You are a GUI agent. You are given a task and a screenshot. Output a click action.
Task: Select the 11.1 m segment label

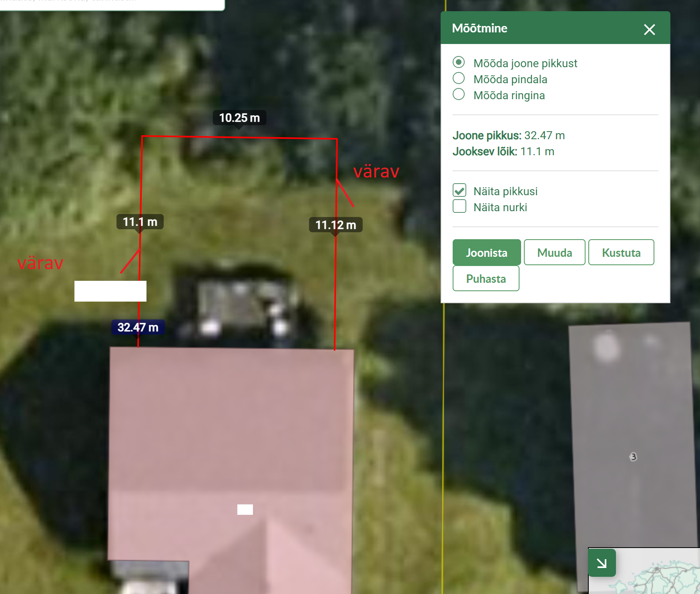point(140,222)
